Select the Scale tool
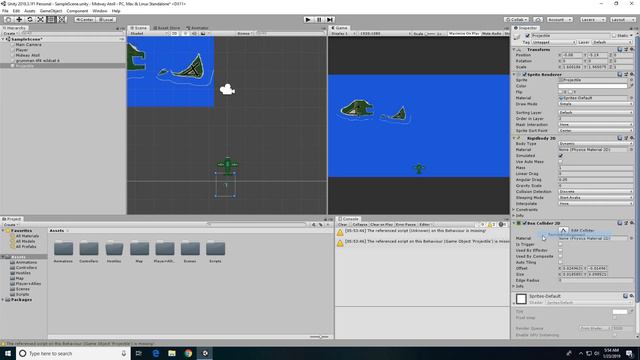 click(x=40, y=20)
